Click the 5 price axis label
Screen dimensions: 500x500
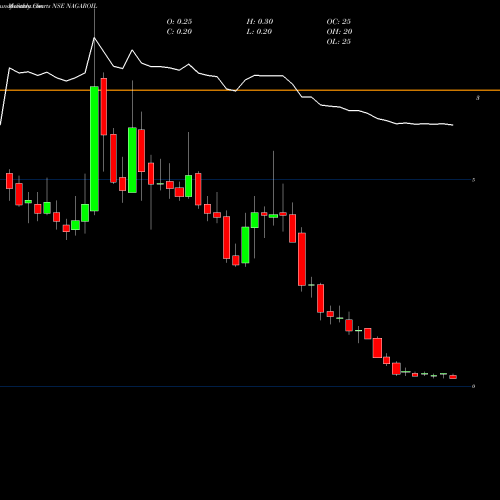click(x=473, y=180)
